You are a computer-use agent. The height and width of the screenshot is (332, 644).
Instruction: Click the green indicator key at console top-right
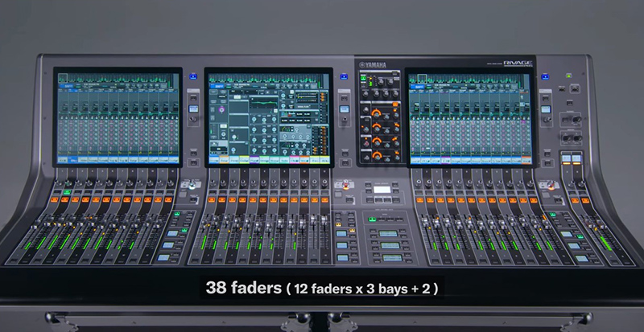[569, 76]
